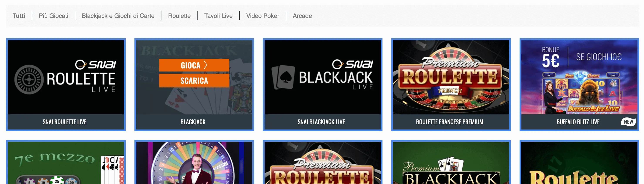Click the arrow chevron on the GIOCA button
Viewport: 644px width, 184px height.
pos(206,65)
